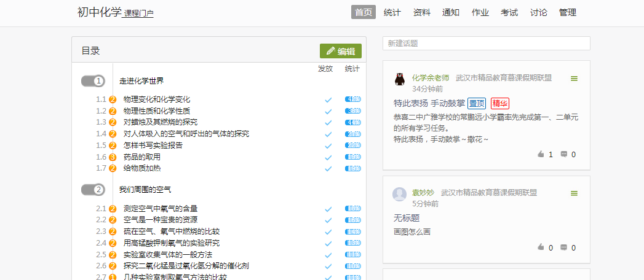Open lesson 物理变化和化学变化
644x280 pixels.
(157, 99)
